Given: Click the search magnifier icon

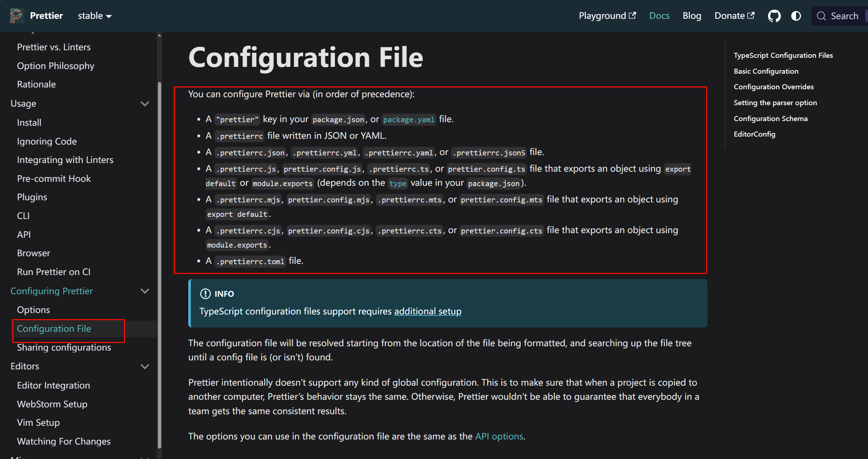Looking at the screenshot, I should pyautogui.click(x=821, y=16).
